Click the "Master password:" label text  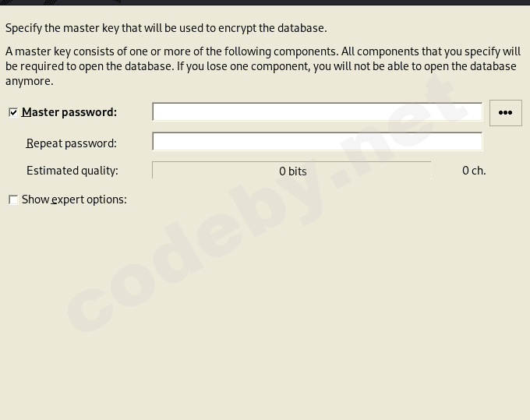coord(69,112)
